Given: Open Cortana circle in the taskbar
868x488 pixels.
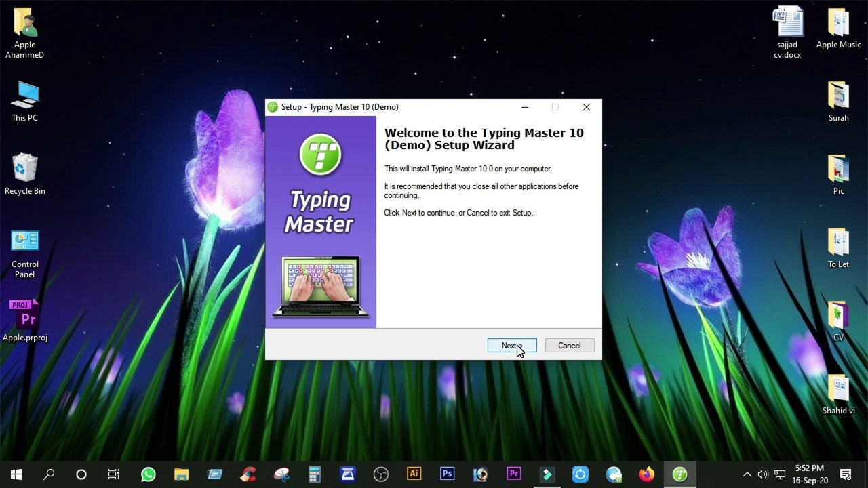Looking at the screenshot, I should [x=81, y=474].
